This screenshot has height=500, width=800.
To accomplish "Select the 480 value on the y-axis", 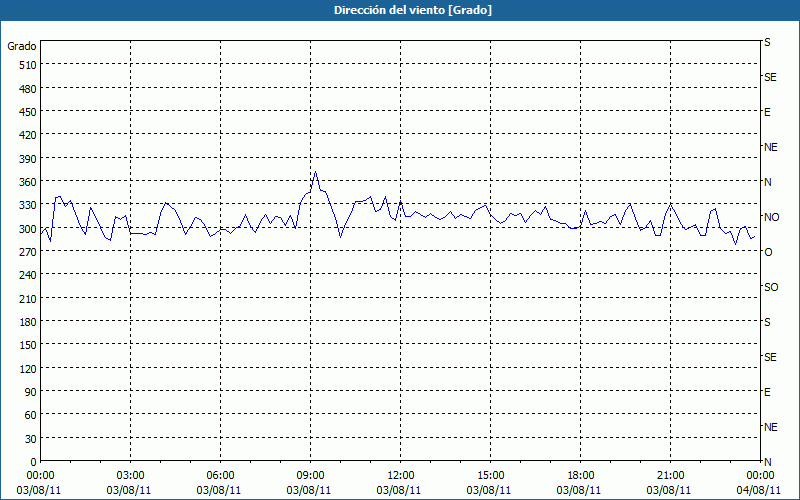I will [28, 88].
